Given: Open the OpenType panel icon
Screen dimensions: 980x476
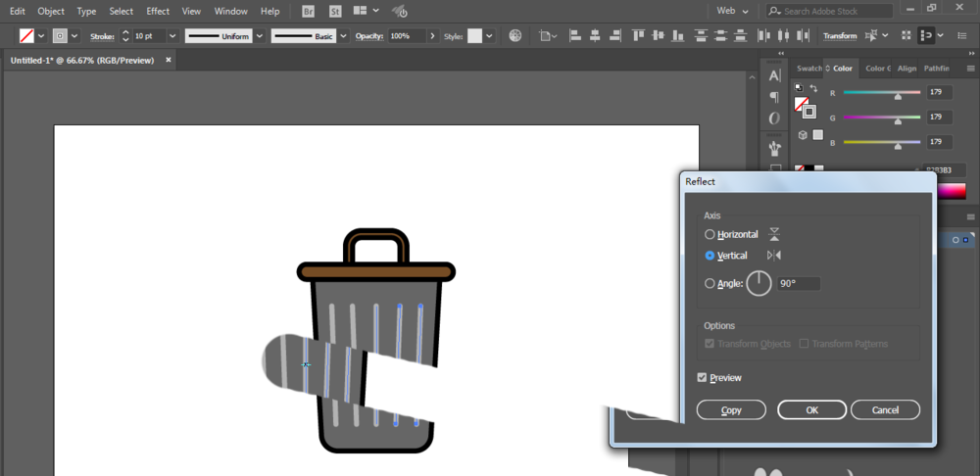Looking at the screenshot, I should tap(774, 118).
